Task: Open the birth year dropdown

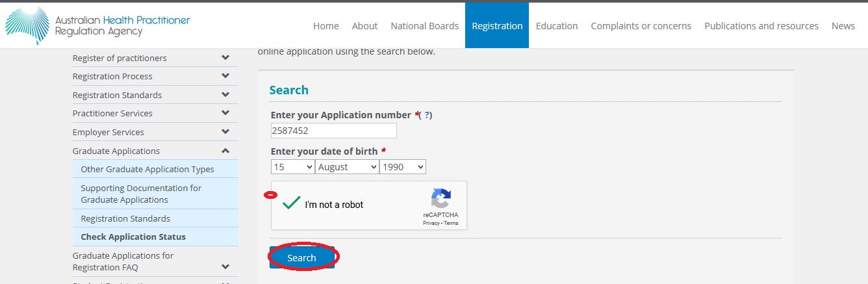Action: pos(402,167)
